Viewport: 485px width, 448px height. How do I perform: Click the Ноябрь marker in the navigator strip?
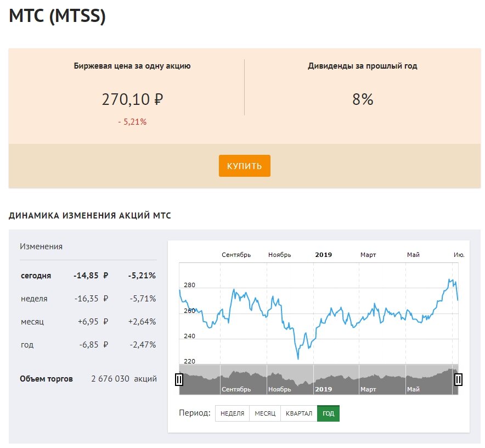[x=280, y=389]
